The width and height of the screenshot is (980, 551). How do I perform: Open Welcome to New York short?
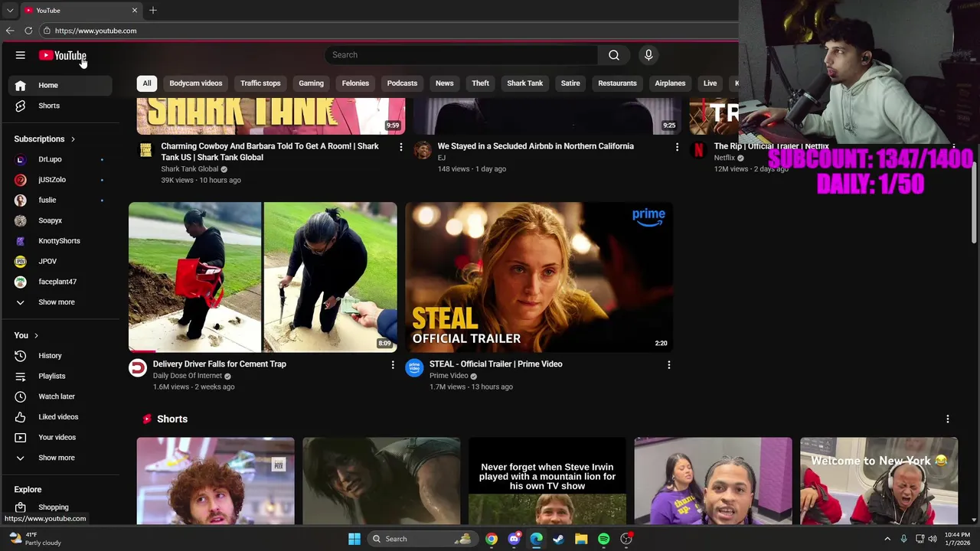pyautogui.click(x=879, y=481)
